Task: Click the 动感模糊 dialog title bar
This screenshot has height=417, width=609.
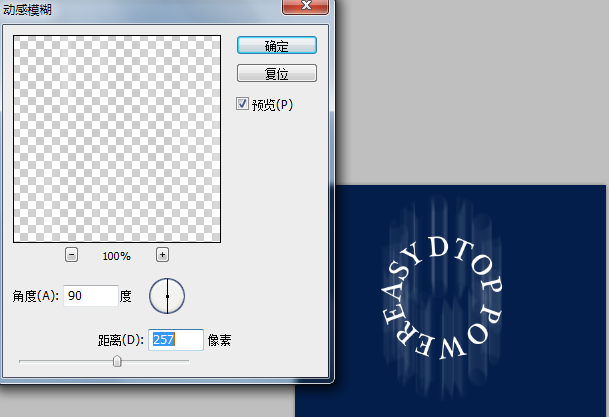Action: tap(150, 8)
